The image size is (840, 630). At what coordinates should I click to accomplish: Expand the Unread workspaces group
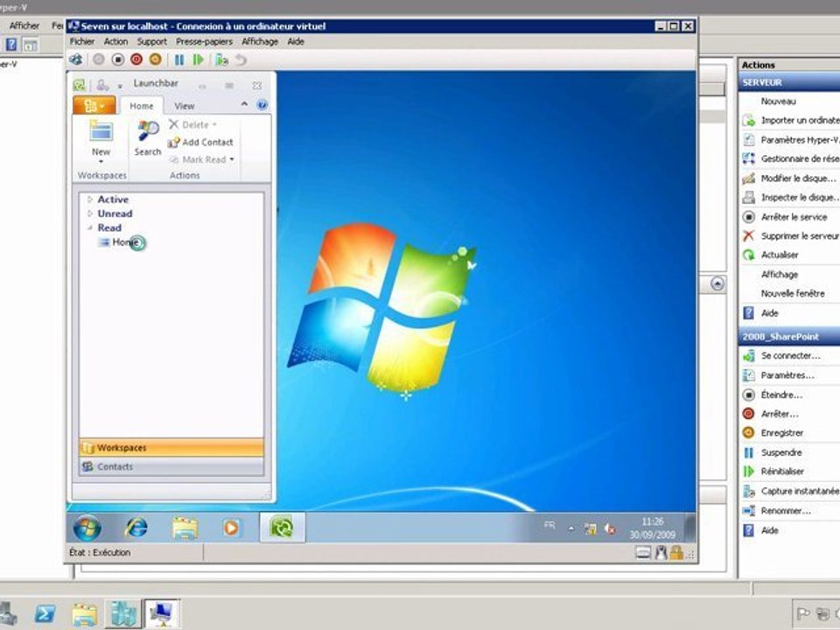pos(90,213)
